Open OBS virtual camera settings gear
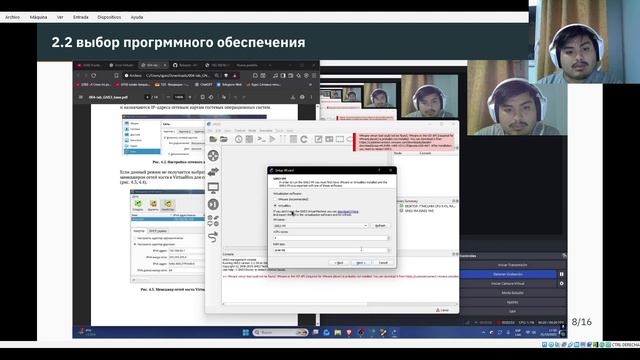 coord(562,284)
